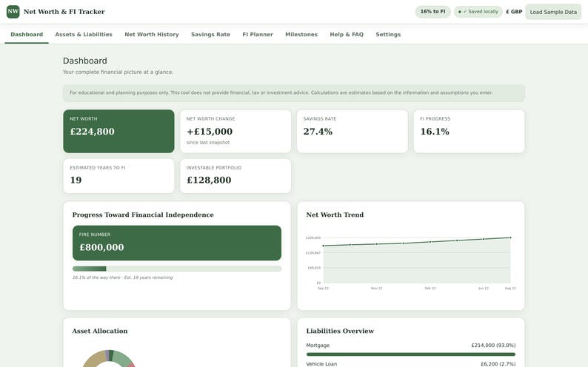Viewport: 588px width, 367px height.
Task: Open the Settings tab
Action: click(x=388, y=35)
